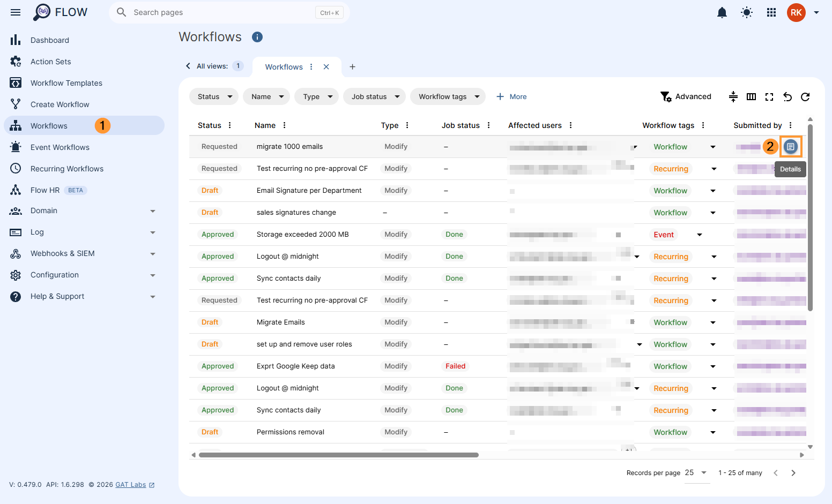This screenshot has height=504, width=832.
Task: Open the apps grid launcher
Action: (x=771, y=12)
